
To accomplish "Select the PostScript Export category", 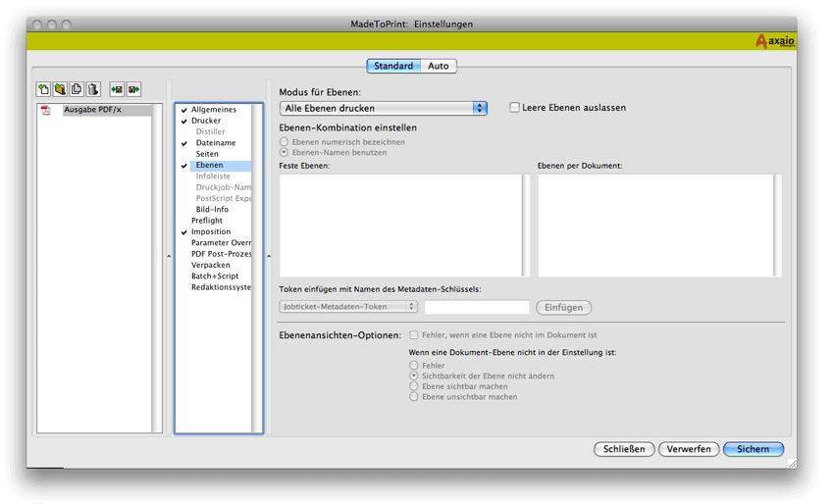I will pyautogui.click(x=224, y=198).
